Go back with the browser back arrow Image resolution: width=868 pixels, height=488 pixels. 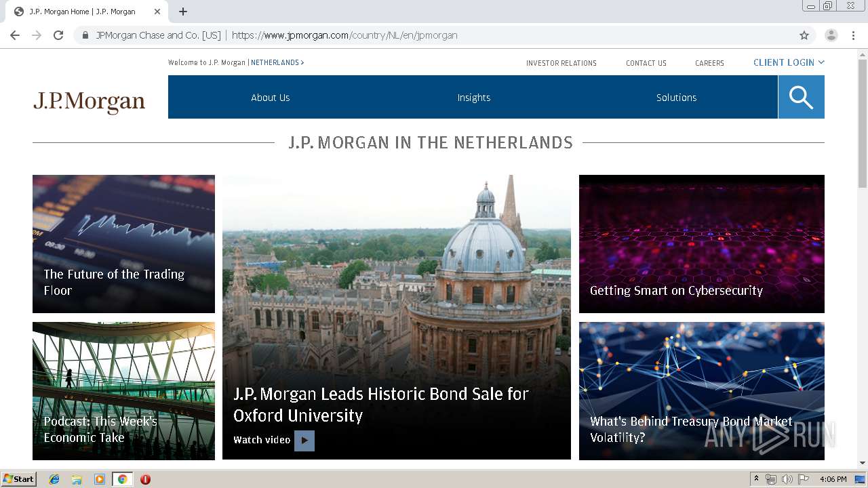pyautogui.click(x=15, y=35)
